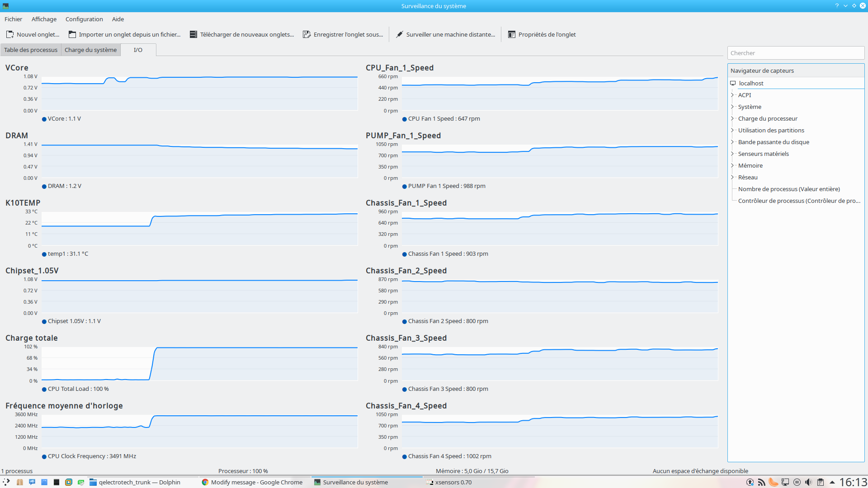Open the application launcher icon in taskbar
868x488 pixels.
(x=6, y=482)
